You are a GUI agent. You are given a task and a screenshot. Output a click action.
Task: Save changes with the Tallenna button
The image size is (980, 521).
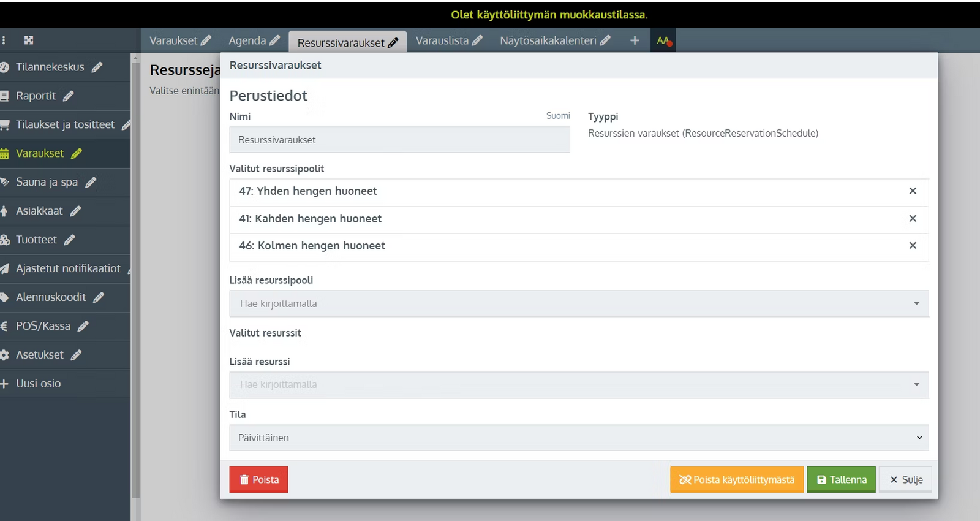(x=841, y=480)
